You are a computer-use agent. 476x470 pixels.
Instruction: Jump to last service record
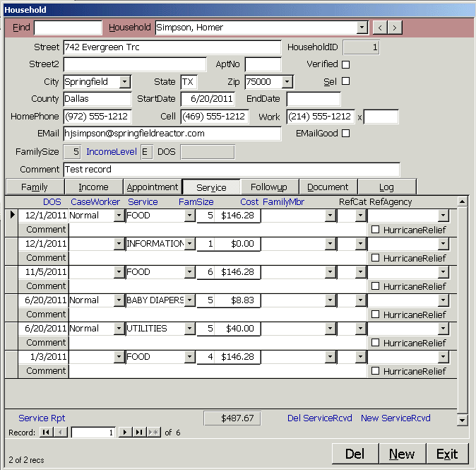pos(139,433)
